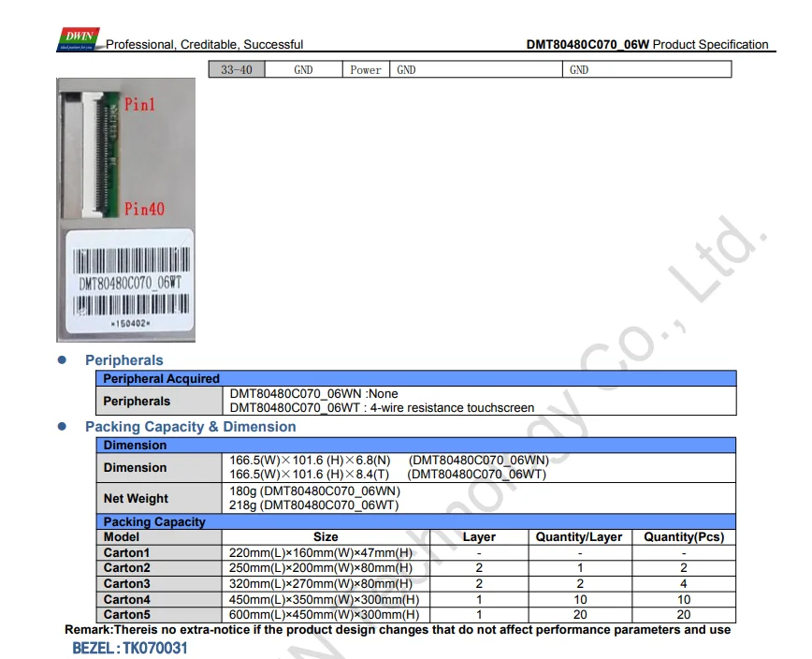The height and width of the screenshot is (659, 812).
Task: Click size '450mm(L)×350mm(W)×300mm(H)' cell
Action: pos(325,599)
